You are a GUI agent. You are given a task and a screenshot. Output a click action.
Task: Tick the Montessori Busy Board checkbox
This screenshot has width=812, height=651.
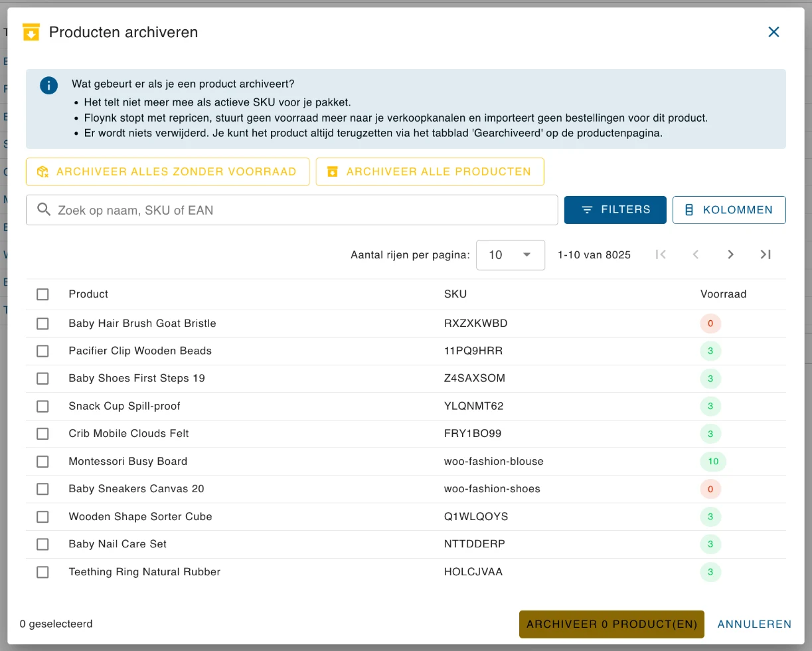tap(42, 461)
